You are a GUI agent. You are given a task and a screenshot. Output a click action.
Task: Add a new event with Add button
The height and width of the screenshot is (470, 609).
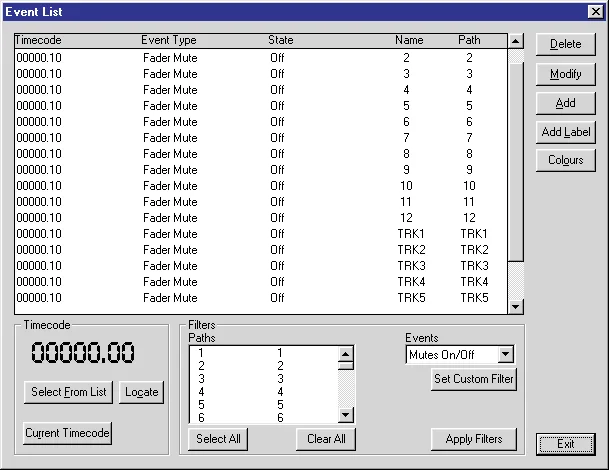tap(566, 103)
